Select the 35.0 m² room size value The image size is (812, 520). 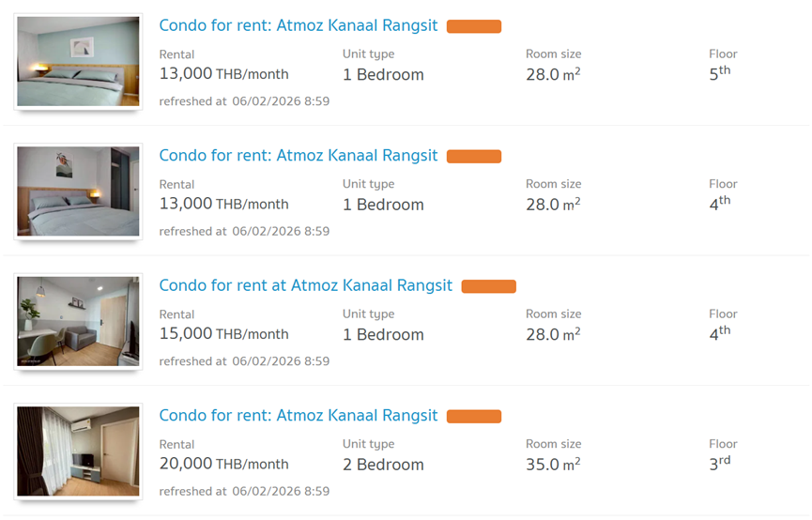[553, 465]
